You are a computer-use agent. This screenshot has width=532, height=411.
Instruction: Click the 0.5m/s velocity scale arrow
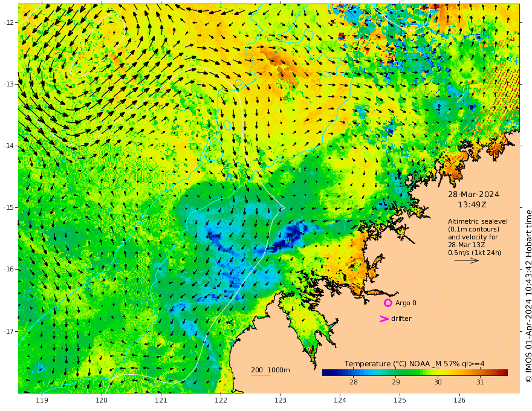coord(467,261)
